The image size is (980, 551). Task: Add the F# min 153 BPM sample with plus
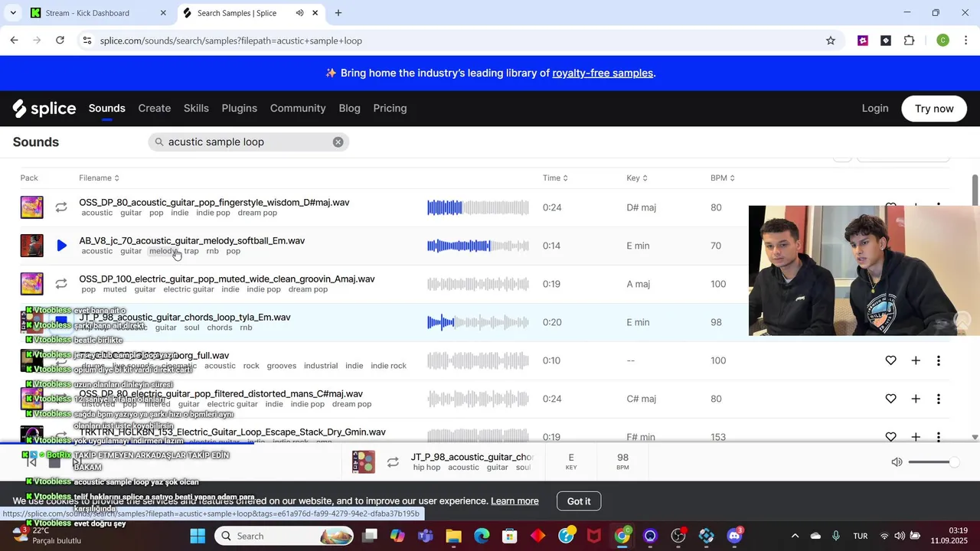click(916, 436)
